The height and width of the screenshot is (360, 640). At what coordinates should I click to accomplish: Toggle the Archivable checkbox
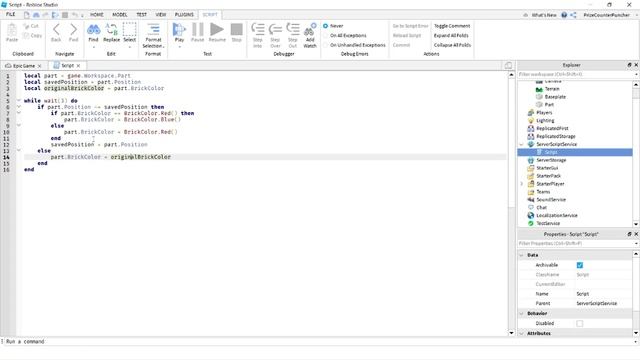pyautogui.click(x=580, y=265)
